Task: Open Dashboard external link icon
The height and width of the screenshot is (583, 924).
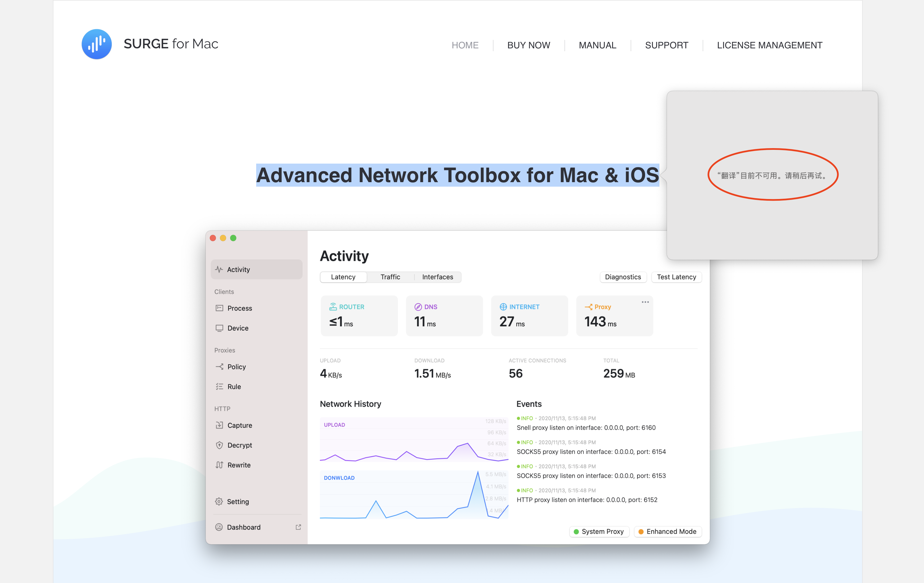Action: (298, 527)
